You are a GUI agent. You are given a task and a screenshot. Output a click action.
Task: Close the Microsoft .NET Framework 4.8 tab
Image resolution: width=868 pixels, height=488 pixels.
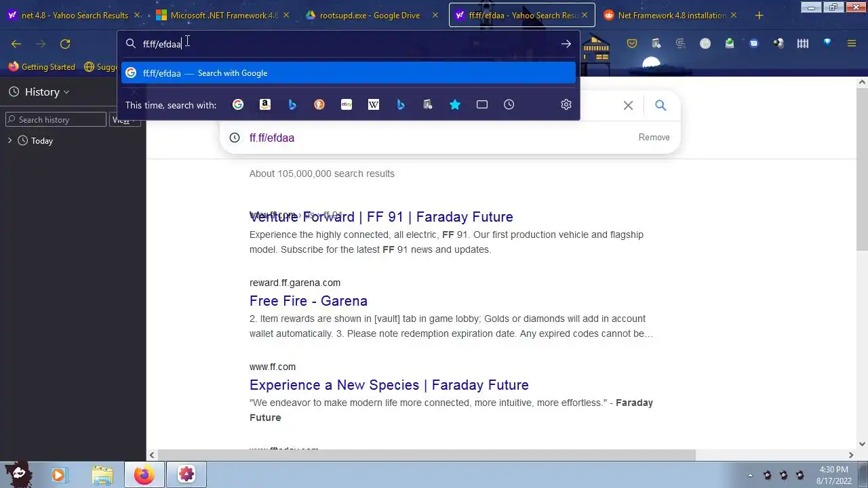click(x=286, y=15)
